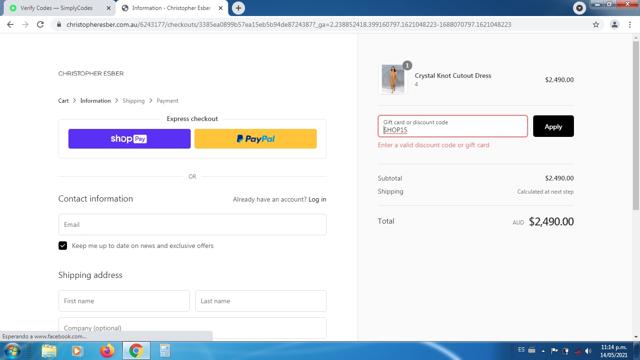Viewport: 640px width, 360px height.
Task: Click the Payment breadcrumb step
Action: [x=167, y=101]
